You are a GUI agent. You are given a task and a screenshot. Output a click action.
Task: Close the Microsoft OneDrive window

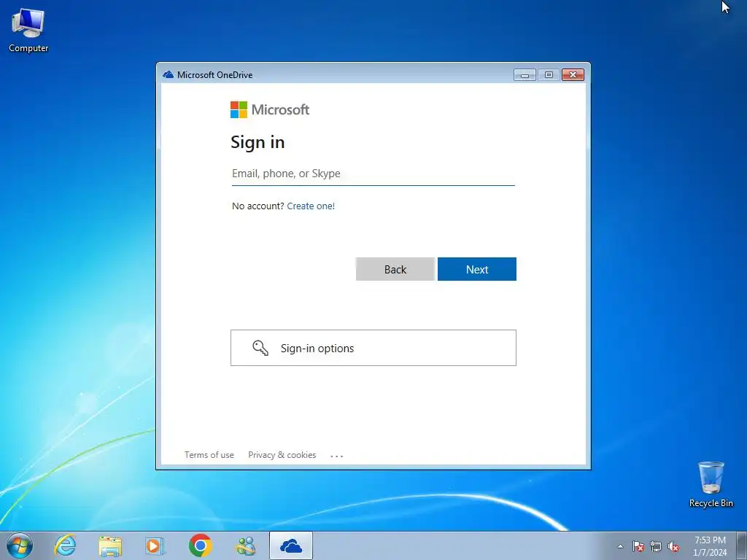(x=573, y=75)
